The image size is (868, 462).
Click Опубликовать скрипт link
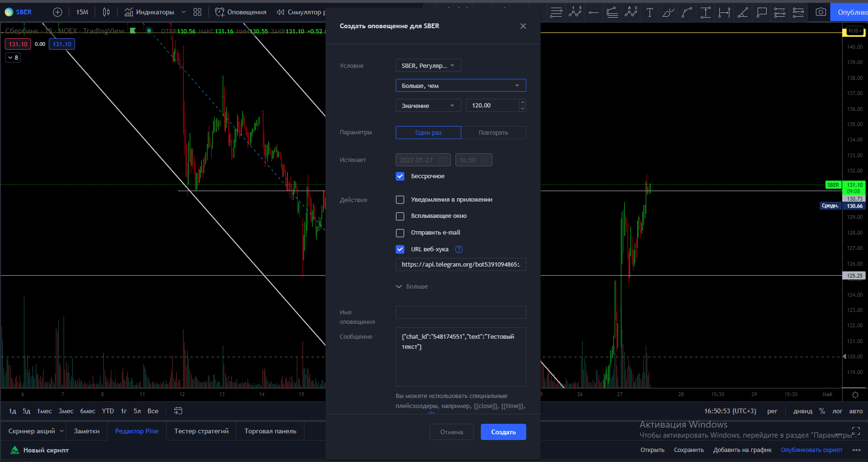(812, 450)
